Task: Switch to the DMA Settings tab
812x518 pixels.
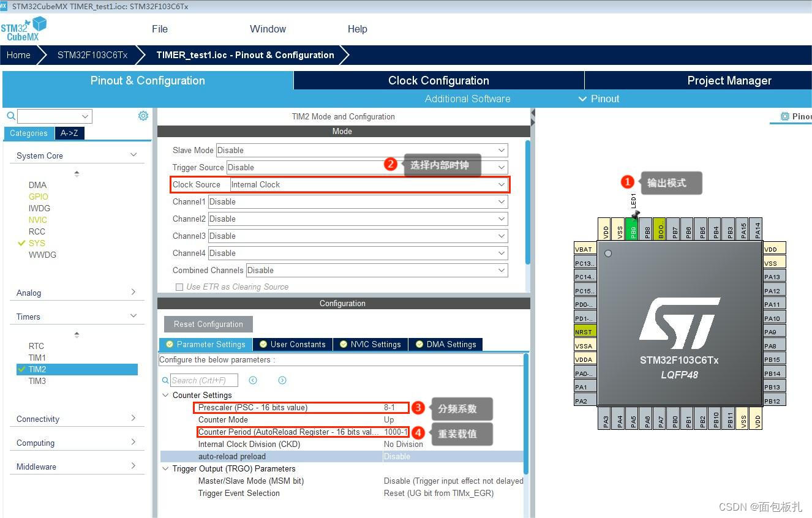Action: click(446, 344)
